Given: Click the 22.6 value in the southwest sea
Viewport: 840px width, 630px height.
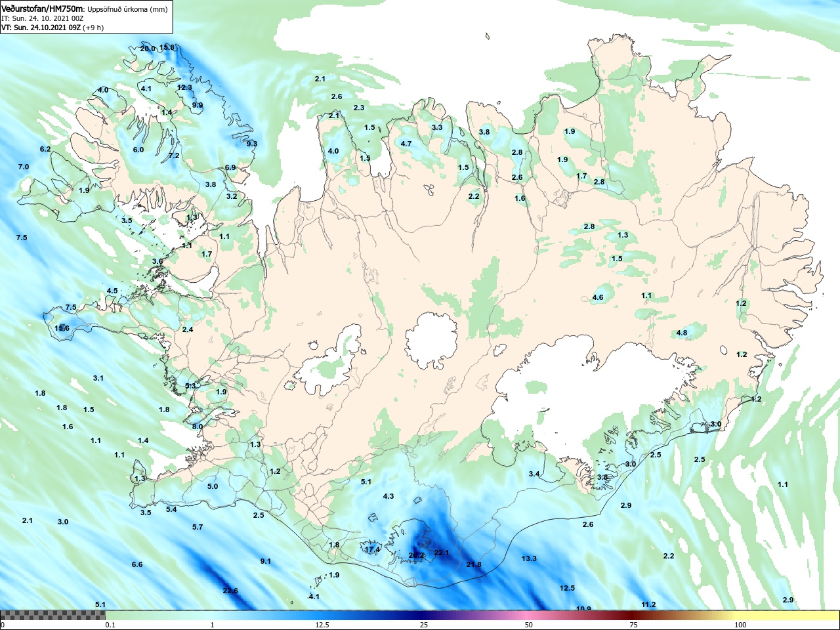Looking at the screenshot, I should click(x=230, y=591).
